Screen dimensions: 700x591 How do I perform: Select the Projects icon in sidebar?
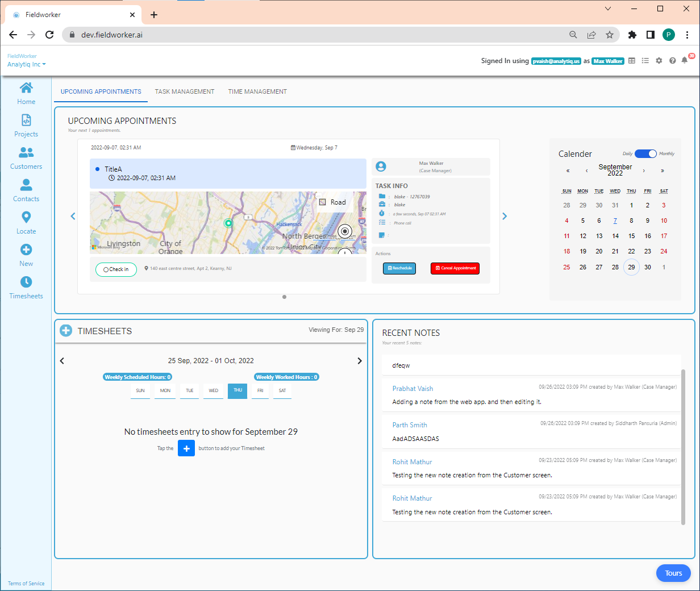click(26, 125)
